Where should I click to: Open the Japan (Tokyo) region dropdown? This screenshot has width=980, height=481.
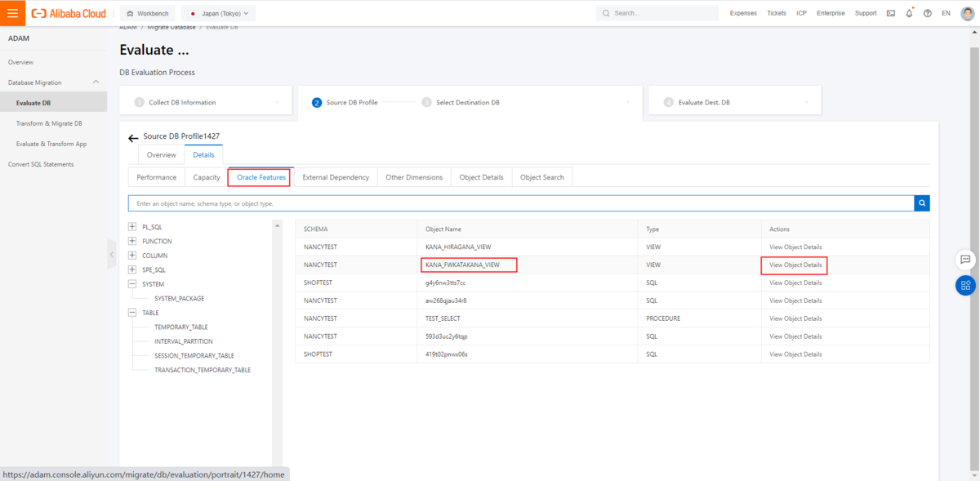[x=218, y=13]
